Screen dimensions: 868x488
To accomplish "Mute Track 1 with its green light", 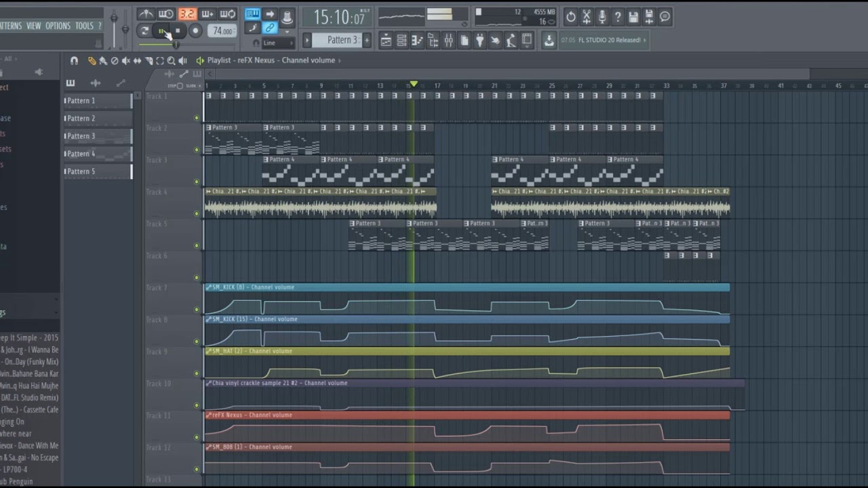I will pos(197,117).
